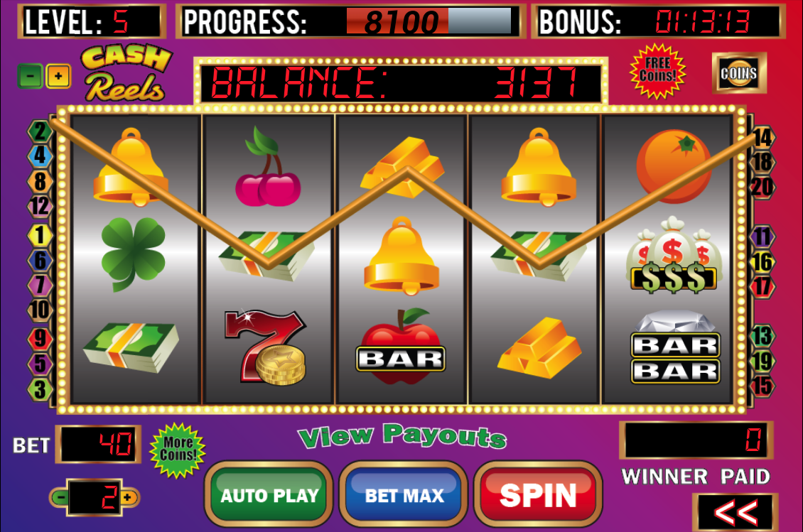The width and height of the screenshot is (803, 532).
Task: Click the red SPIN button
Action: 538,494
